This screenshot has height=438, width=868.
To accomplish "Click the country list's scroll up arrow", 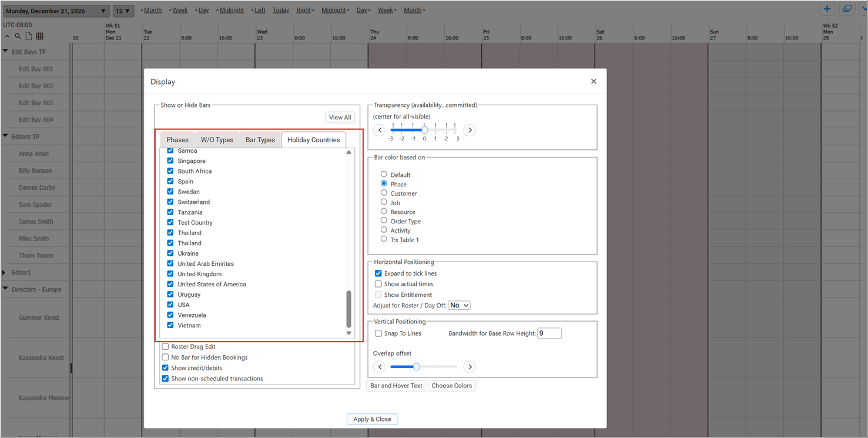I will tap(348, 152).
